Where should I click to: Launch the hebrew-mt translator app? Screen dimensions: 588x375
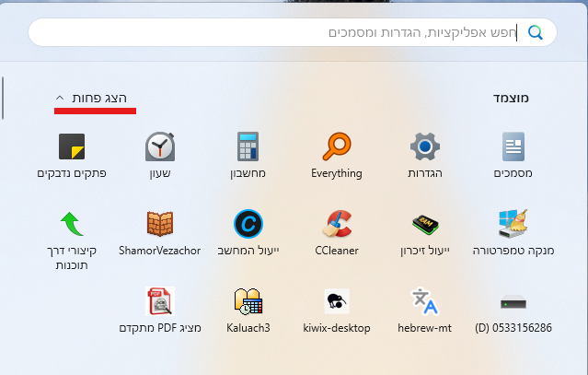pyautogui.click(x=424, y=301)
